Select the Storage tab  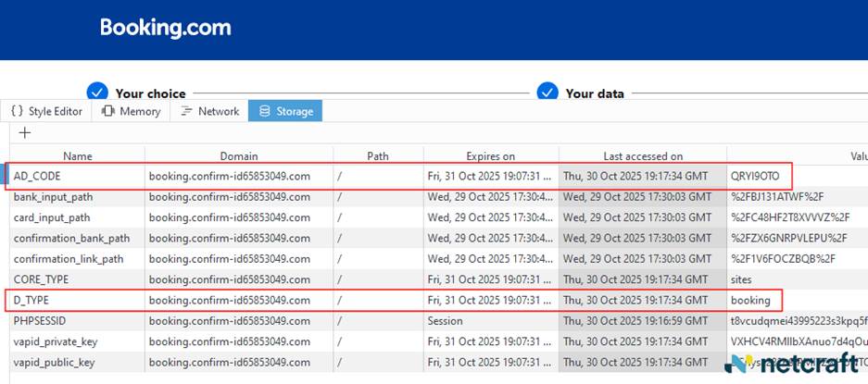[285, 111]
